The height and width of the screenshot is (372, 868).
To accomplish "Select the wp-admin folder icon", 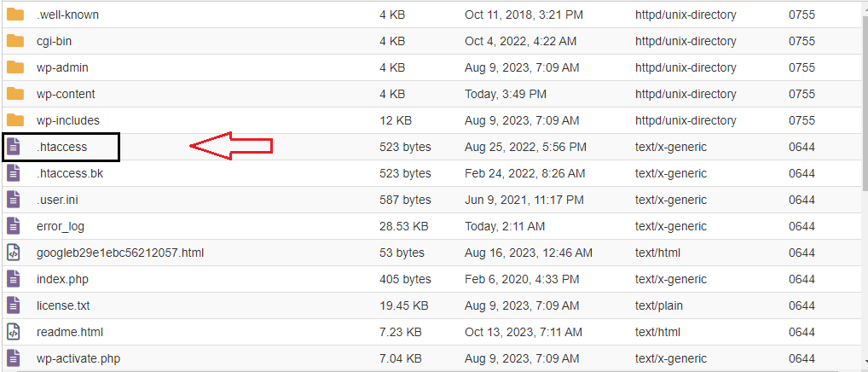I will click(x=15, y=67).
